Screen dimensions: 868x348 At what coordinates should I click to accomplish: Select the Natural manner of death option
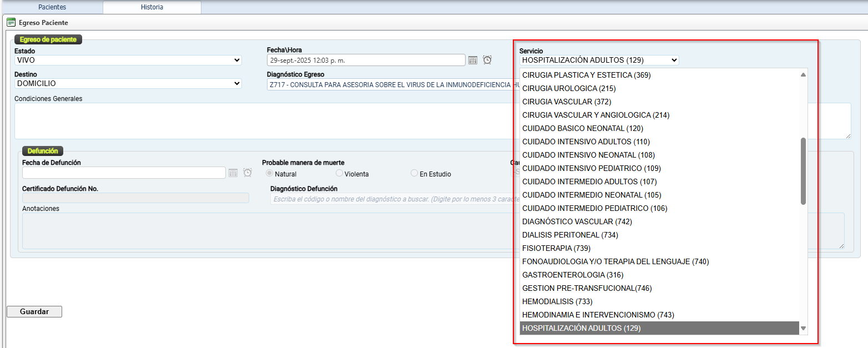click(x=270, y=174)
